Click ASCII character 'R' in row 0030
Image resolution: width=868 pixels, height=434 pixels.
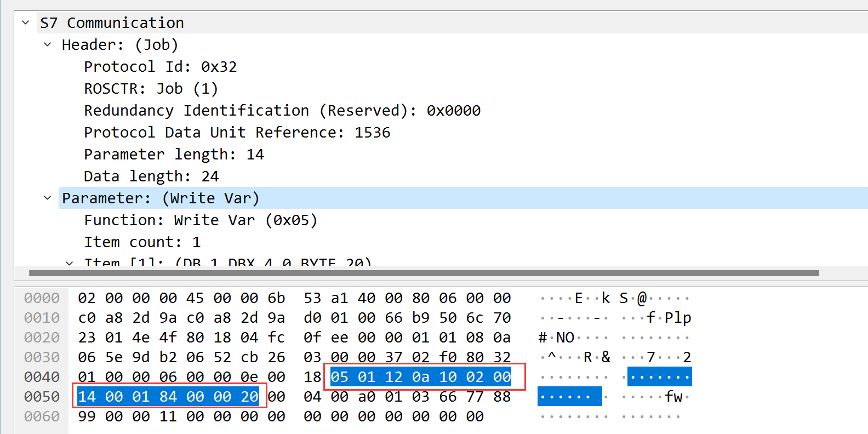[x=588, y=357]
